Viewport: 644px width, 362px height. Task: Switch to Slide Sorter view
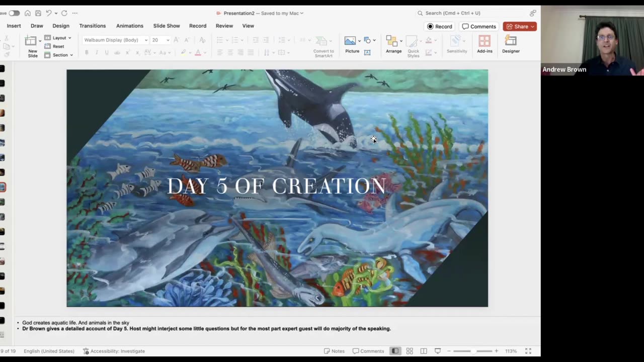point(410,351)
